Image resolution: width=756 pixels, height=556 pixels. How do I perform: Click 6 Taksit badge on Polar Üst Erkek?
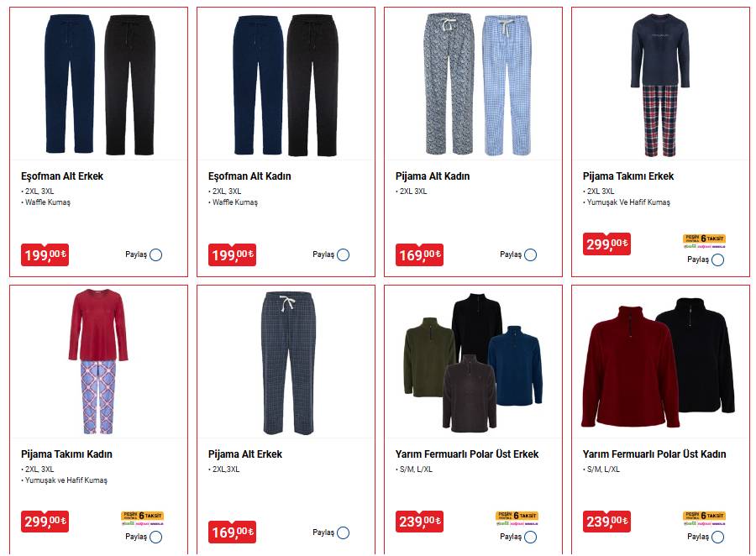coord(517,518)
